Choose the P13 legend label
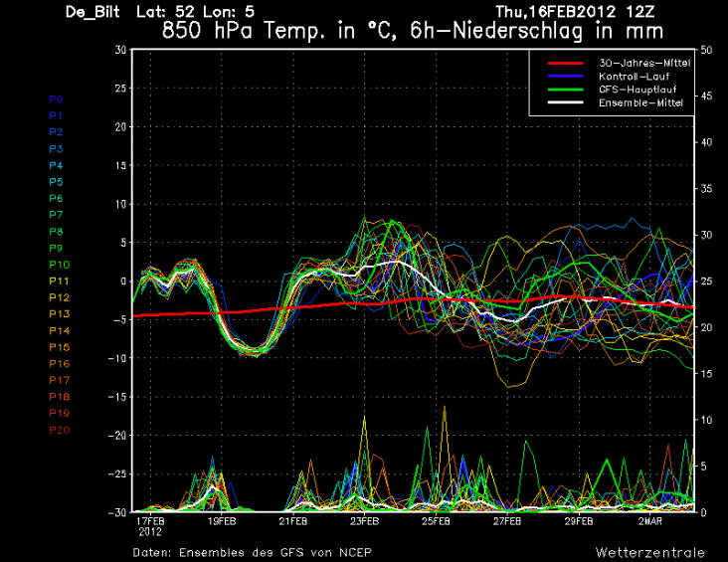The height and width of the screenshot is (562, 728). [x=60, y=314]
